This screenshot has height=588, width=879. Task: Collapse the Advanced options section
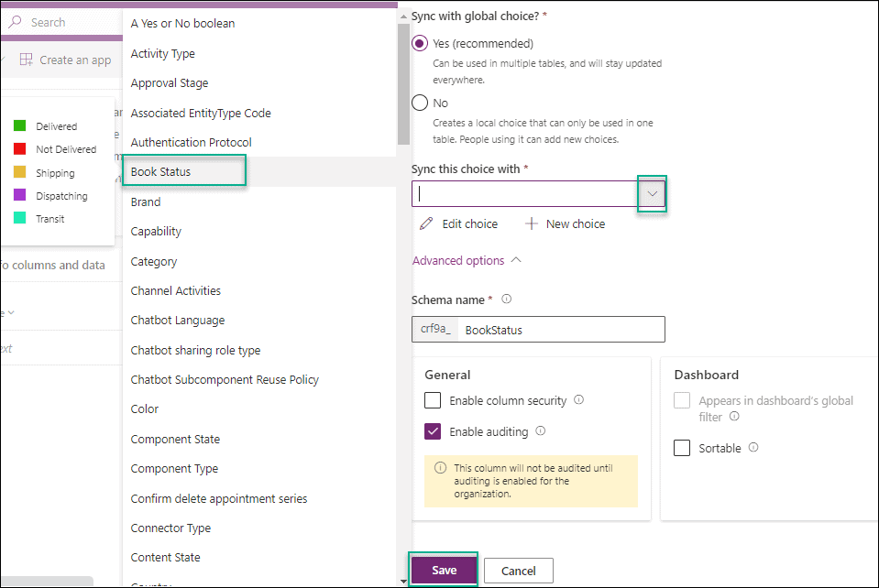point(467,260)
